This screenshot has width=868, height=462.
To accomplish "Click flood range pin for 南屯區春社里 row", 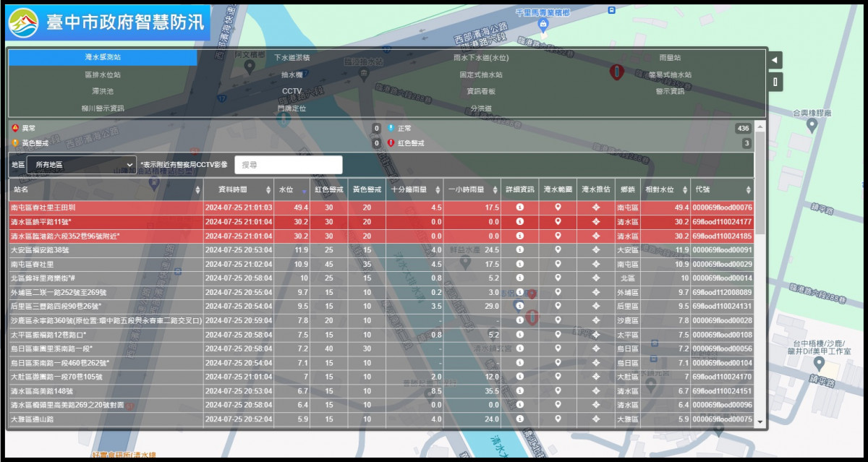I will coord(558,264).
